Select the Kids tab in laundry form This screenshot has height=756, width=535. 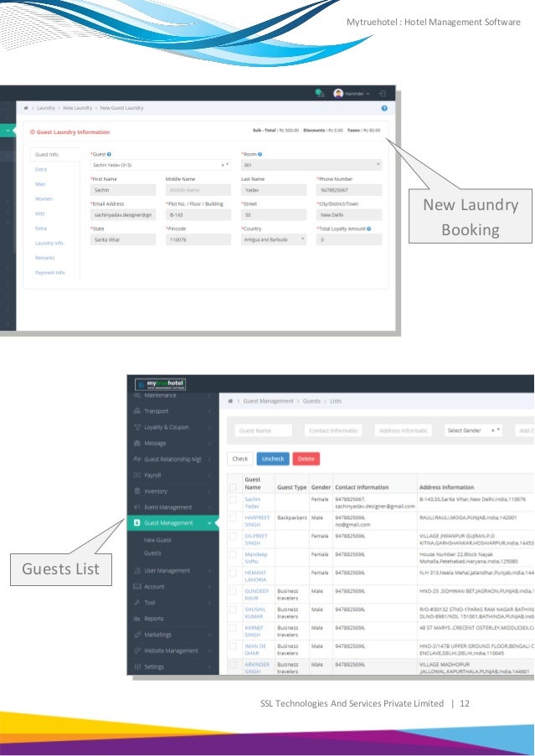pyautogui.click(x=40, y=213)
